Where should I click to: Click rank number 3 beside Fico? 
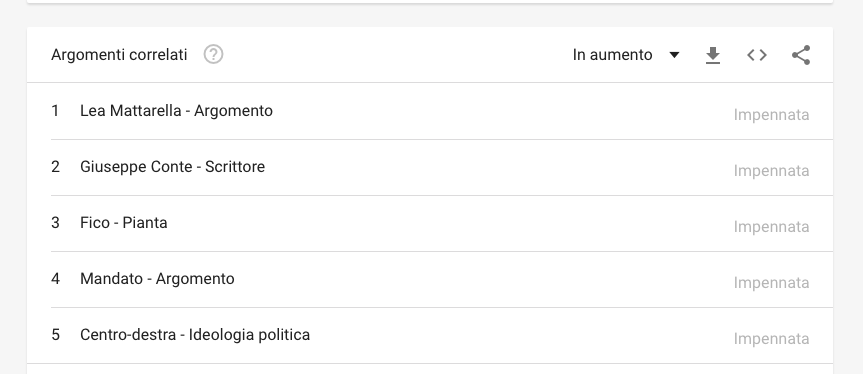click(x=55, y=223)
